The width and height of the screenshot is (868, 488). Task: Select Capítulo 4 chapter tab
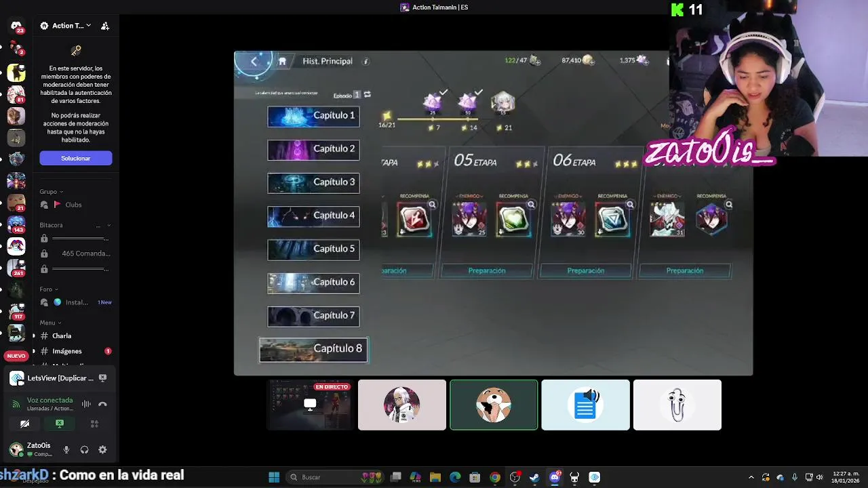point(313,216)
